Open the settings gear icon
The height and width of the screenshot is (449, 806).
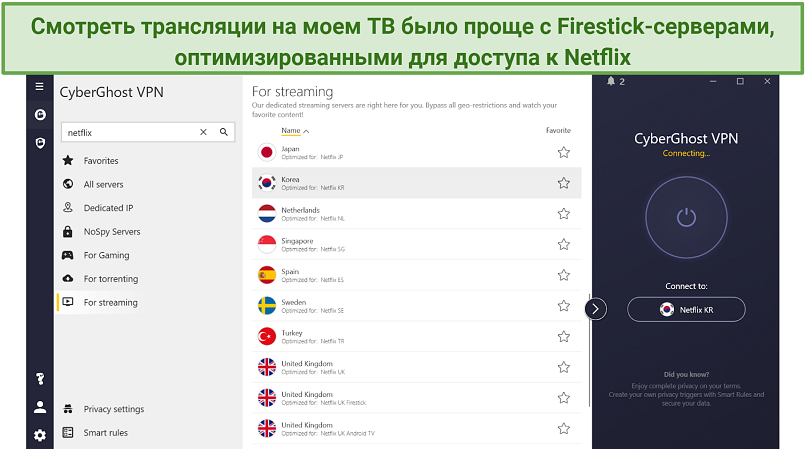pos(40,436)
